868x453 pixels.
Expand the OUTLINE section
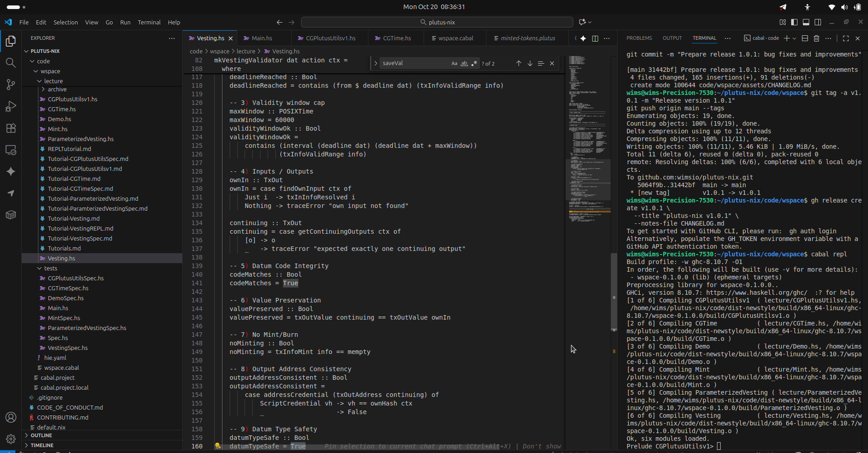pos(41,435)
